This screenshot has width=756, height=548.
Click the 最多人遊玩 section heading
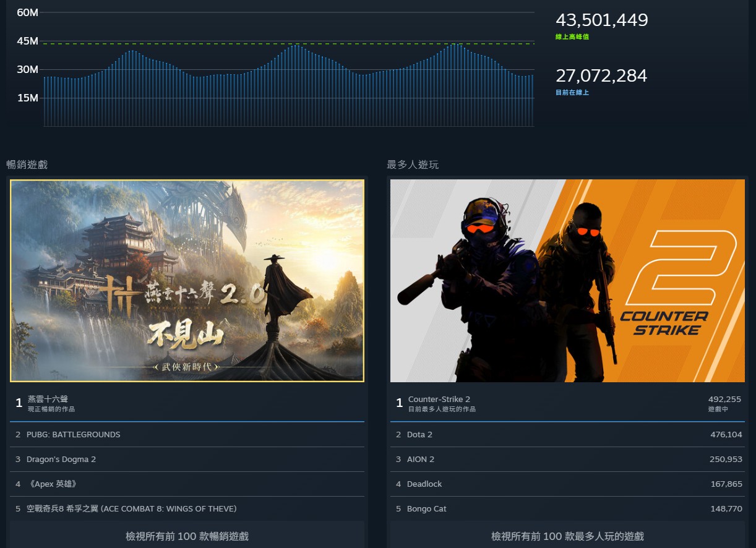tap(413, 165)
